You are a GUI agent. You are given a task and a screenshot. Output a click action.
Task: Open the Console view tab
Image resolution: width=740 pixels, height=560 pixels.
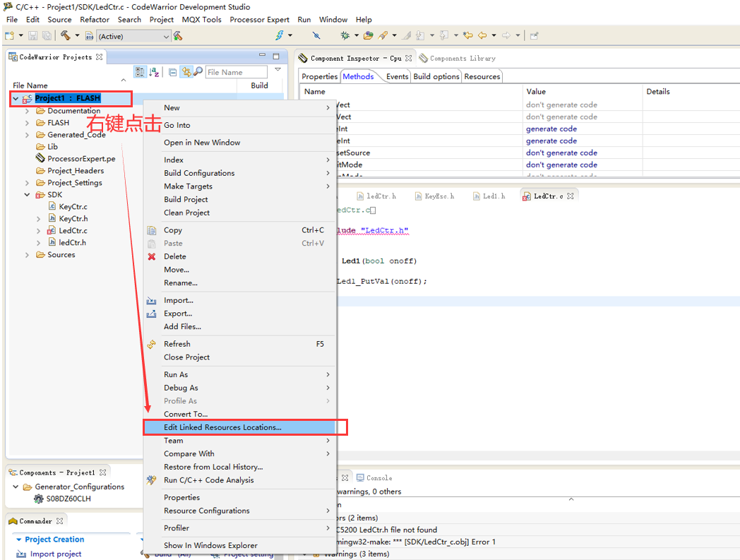click(x=375, y=478)
